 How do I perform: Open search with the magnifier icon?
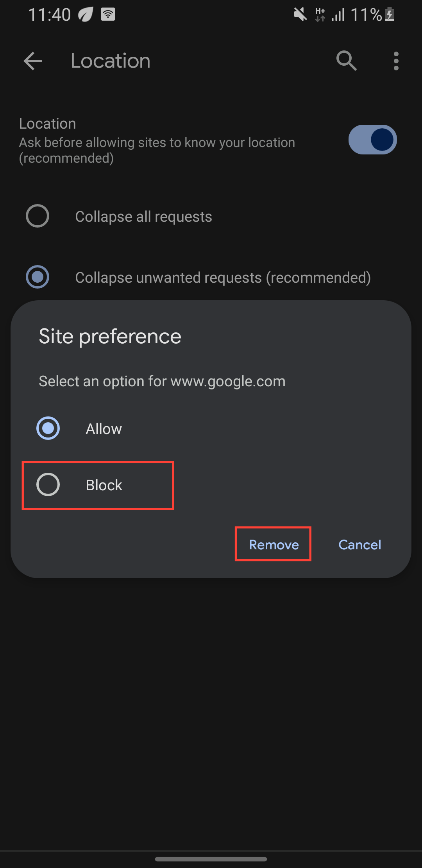click(346, 61)
